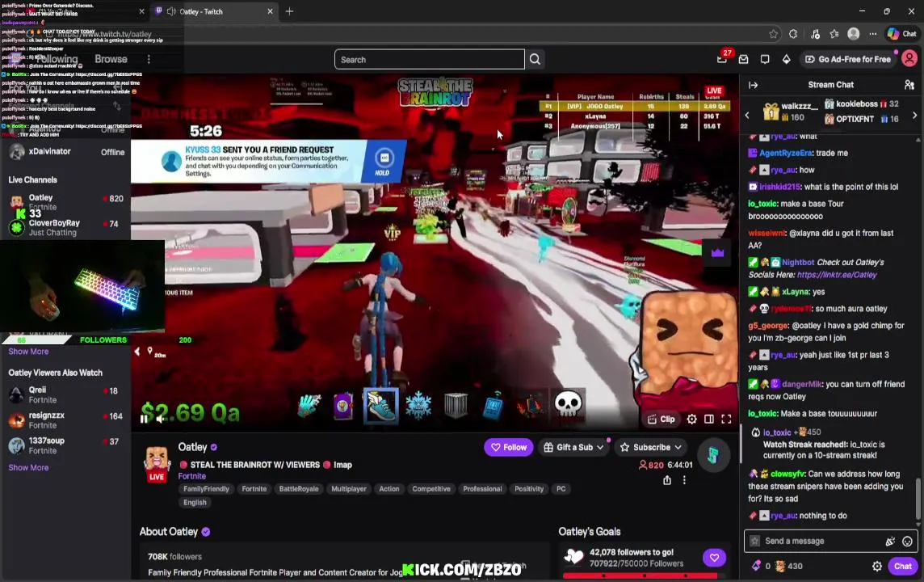Select the English tag
The height and width of the screenshot is (582, 924).
coord(195,503)
